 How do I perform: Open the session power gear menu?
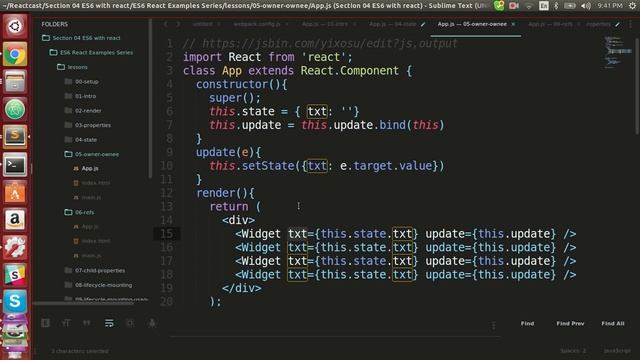click(x=632, y=6)
